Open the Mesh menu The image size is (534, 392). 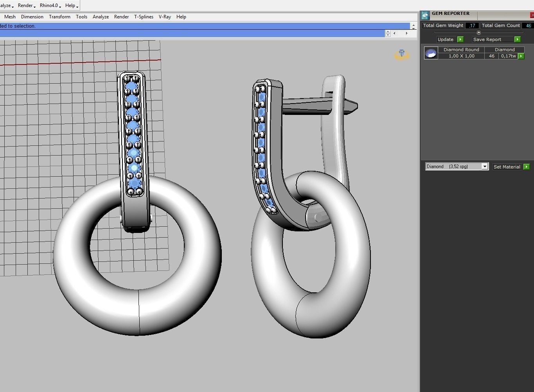[10, 17]
